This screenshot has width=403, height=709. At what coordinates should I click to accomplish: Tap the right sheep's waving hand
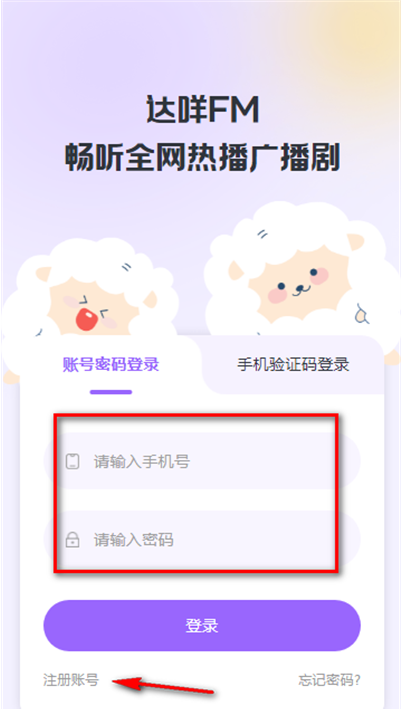coord(362,313)
